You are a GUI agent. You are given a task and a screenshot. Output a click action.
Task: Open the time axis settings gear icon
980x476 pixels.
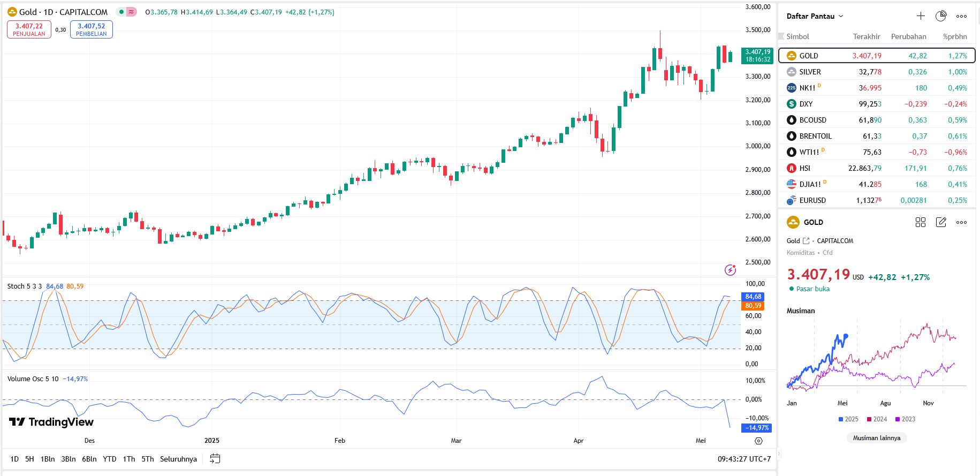pos(758,441)
